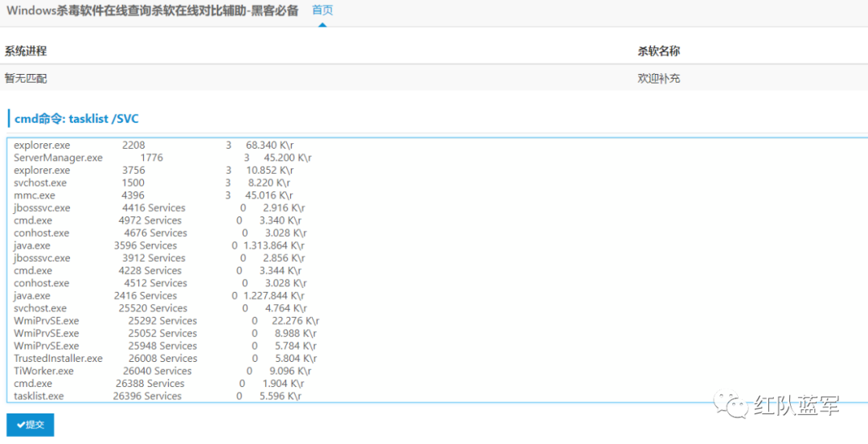Click the WmiPrvSE.exe 25052 line

165,333
